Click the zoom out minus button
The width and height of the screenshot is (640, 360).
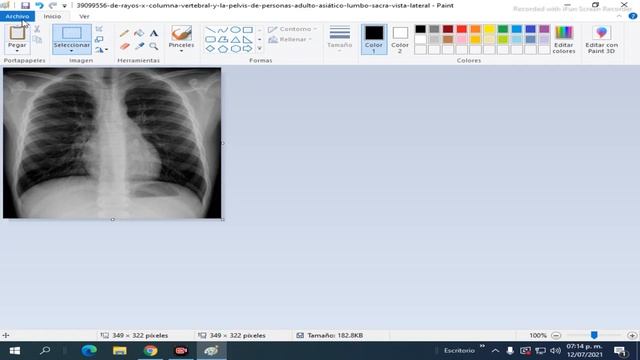point(556,335)
